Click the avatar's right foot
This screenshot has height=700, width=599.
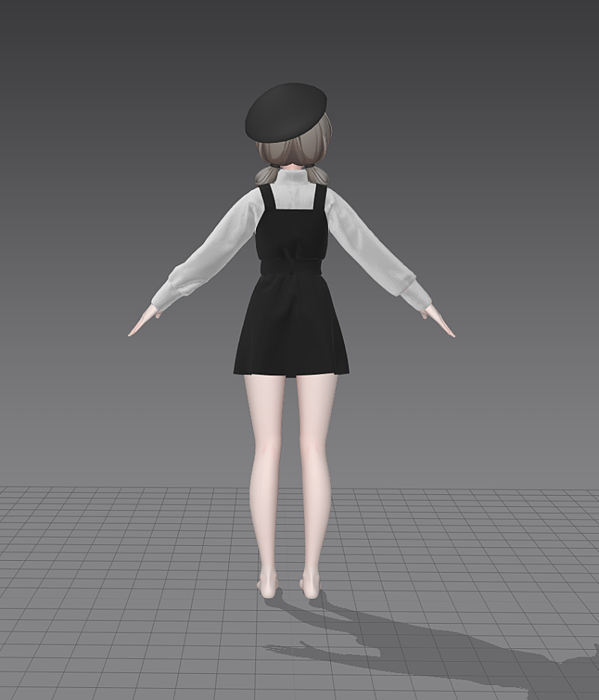pyautogui.click(x=311, y=585)
